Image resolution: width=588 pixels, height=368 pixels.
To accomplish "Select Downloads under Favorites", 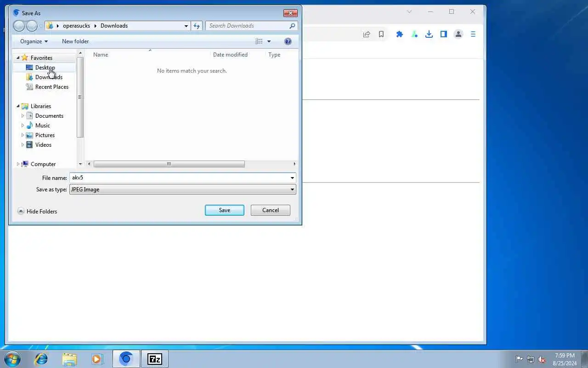I will [x=49, y=77].
